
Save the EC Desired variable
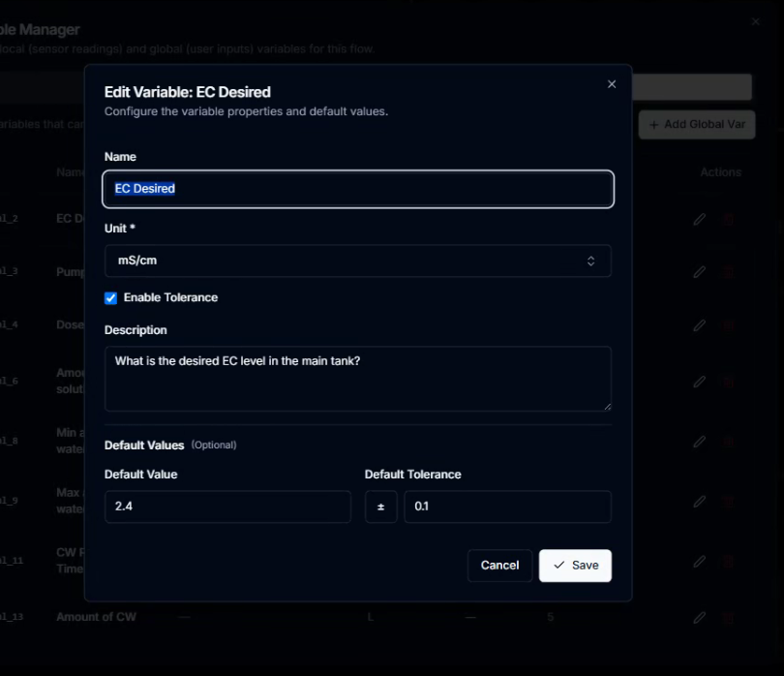click(575, 566)
